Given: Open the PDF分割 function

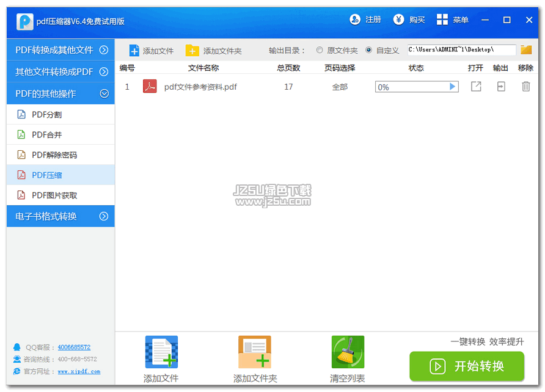Looking at the screenshot, I should pyautogui.click(x=60, y=114).
